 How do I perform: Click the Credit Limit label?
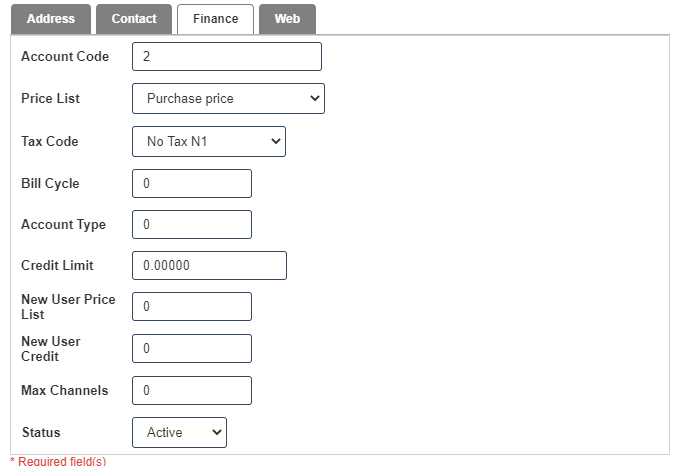coord(57,266)
